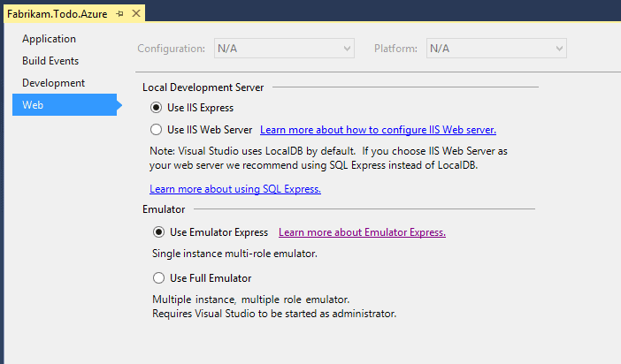Open link about configuring IIS Web server
Screen dimensions: 621x364
[378, 130]
